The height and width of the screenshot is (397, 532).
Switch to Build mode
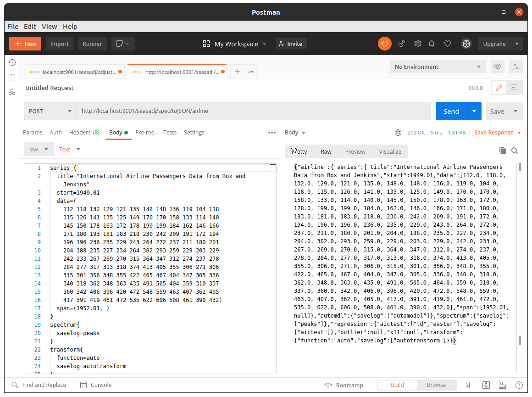coord(397,385)
